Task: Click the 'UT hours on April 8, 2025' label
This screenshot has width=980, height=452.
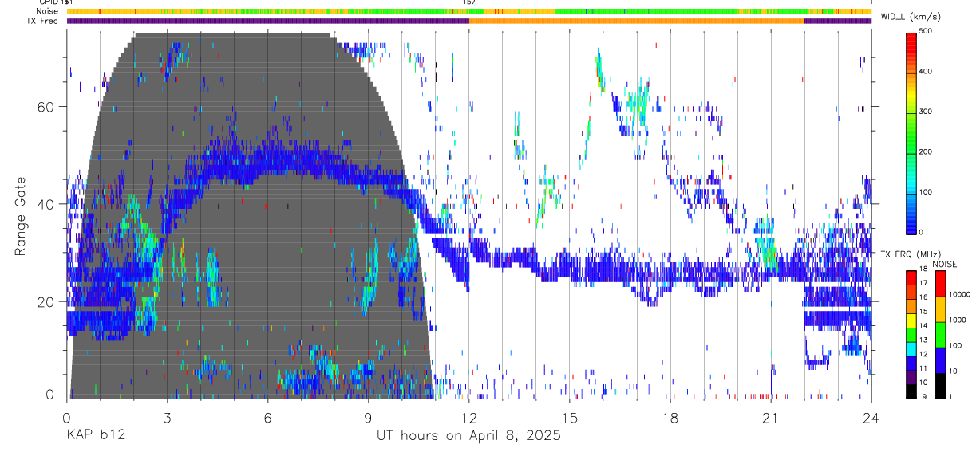Action: 468,436
